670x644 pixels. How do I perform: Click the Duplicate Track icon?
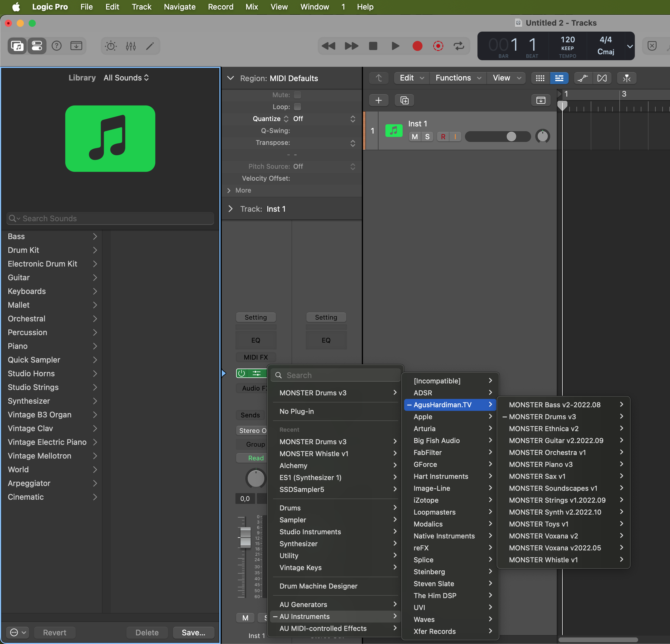coord(404,100)
